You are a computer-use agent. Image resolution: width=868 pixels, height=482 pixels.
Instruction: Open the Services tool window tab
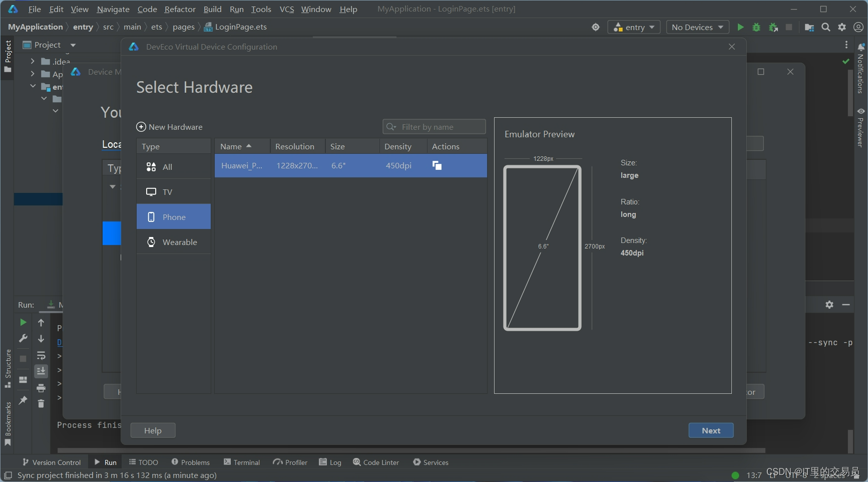pos(430,462)
